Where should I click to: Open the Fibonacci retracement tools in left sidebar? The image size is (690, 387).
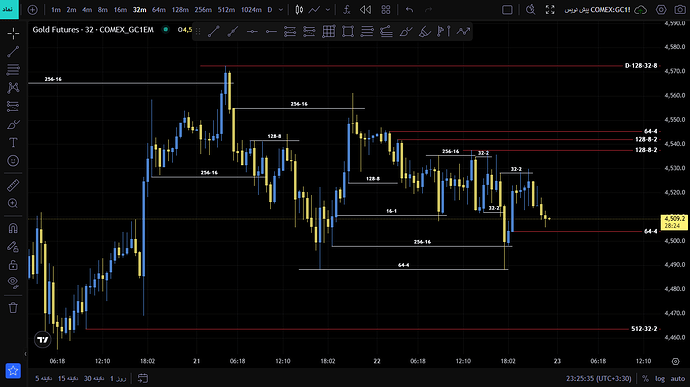coord(13,70)
